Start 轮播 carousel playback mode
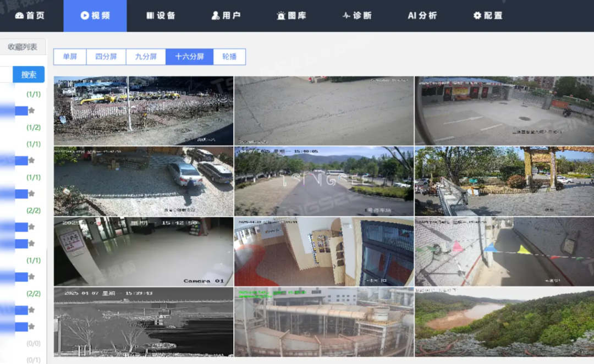The width and height of the screenshot is (594, 364). (229, 57)
